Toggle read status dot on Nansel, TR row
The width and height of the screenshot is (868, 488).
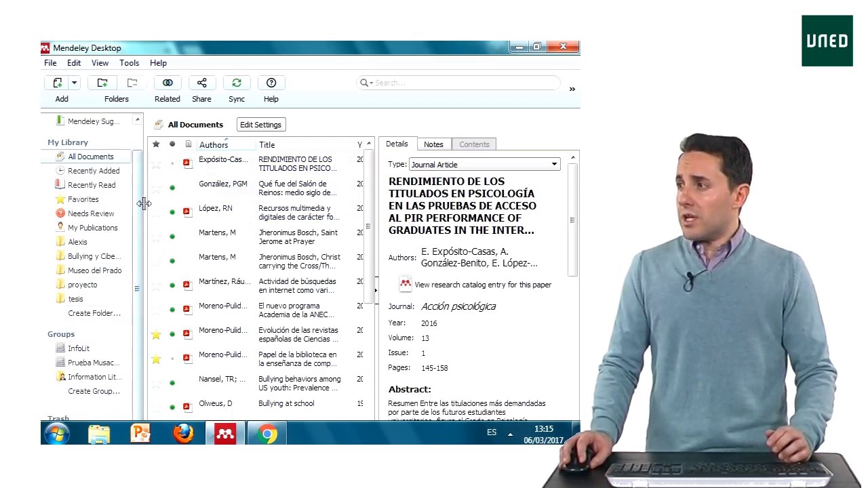172,383
